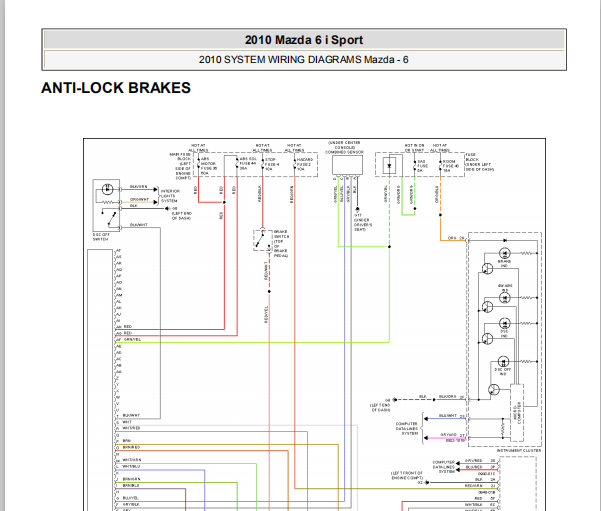Click the diode symbol in dash fuse block
This screenshot has height=511, width=601.
pos(389,166)
